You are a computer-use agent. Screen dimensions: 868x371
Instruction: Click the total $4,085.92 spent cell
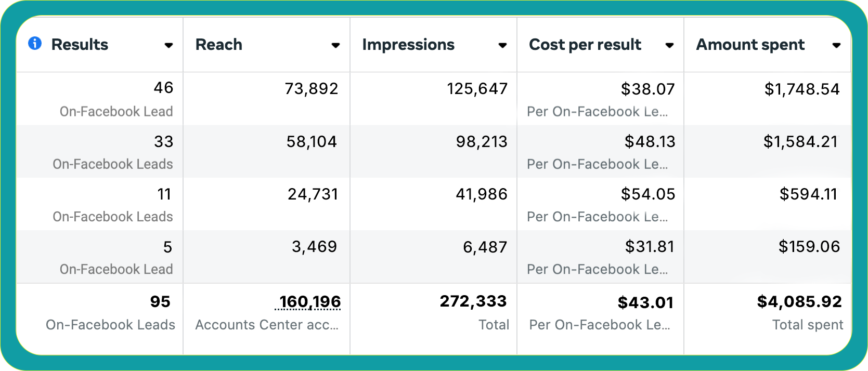point(799,302)
